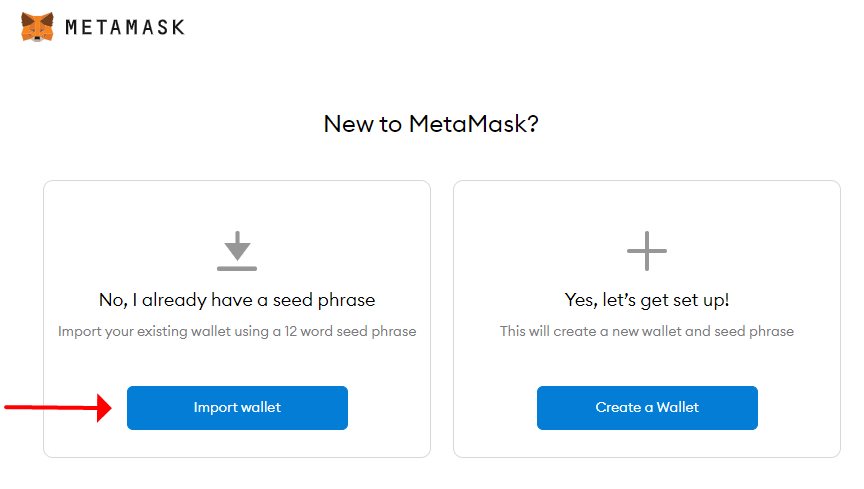This screenshot has width=864, height=489.
Task: Click the red arrowhead pointing at Import wallet
Action: coord(104,408)
